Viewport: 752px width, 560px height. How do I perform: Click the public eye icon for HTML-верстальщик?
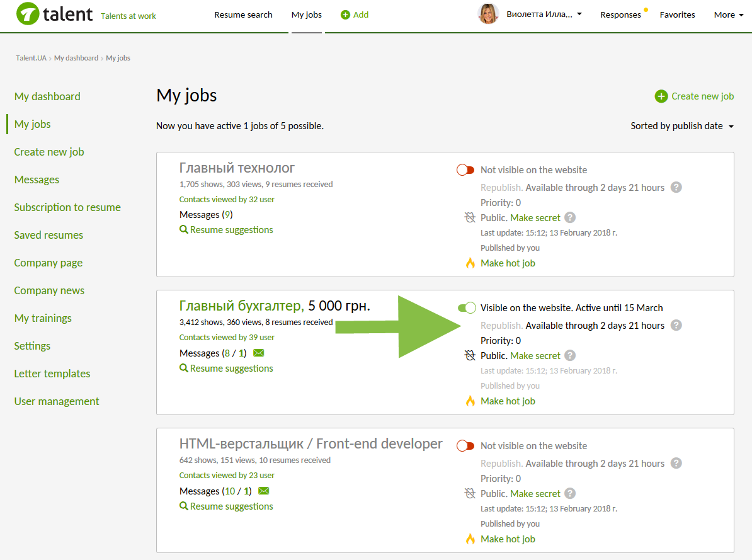click(470, 493)
